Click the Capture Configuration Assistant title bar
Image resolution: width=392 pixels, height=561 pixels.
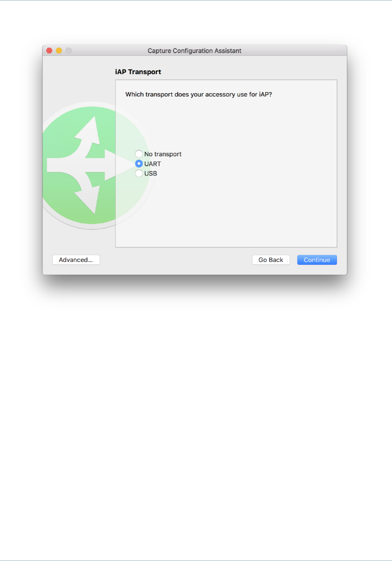click(194, 51)
